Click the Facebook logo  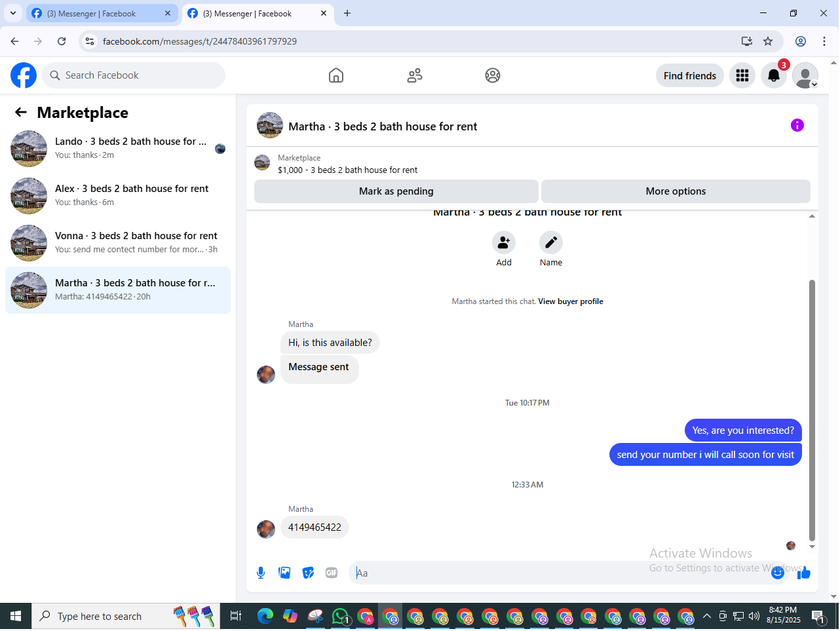[24, 75]
